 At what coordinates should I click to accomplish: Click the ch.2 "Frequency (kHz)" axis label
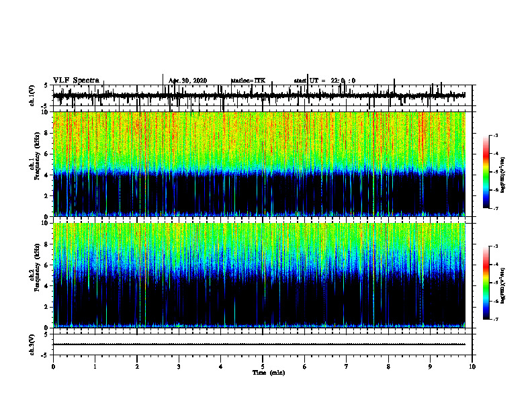[x=37, y=267]
